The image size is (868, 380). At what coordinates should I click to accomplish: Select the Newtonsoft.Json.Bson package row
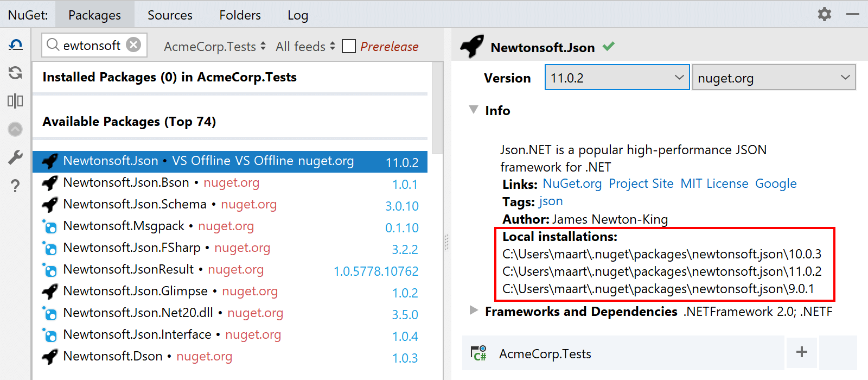click(x=230, y=183)
